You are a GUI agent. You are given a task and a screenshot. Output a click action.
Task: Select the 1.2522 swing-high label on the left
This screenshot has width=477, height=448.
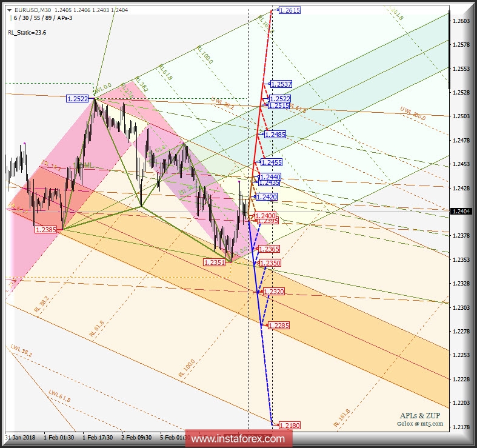click(78, 99)
